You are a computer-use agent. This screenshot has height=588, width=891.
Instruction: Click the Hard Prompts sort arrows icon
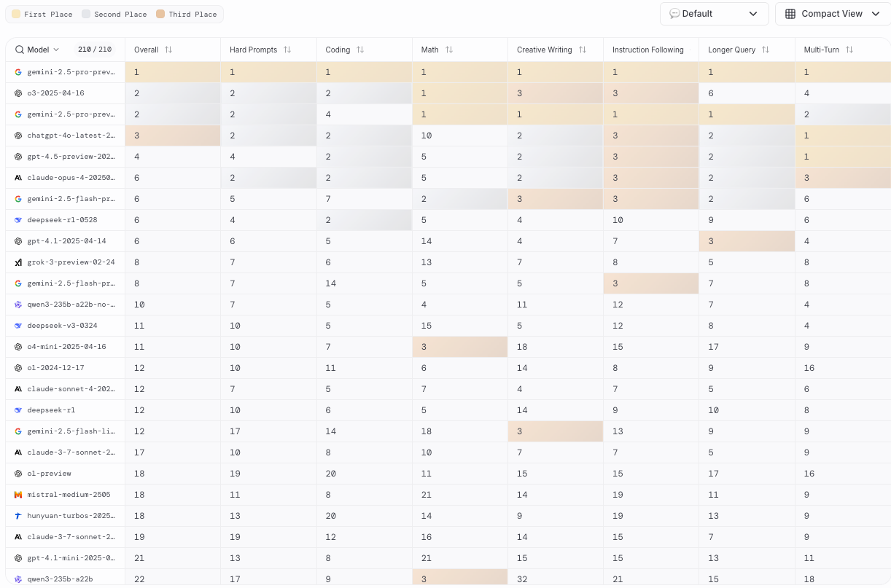pyautogui.click(x=287, y=50)
